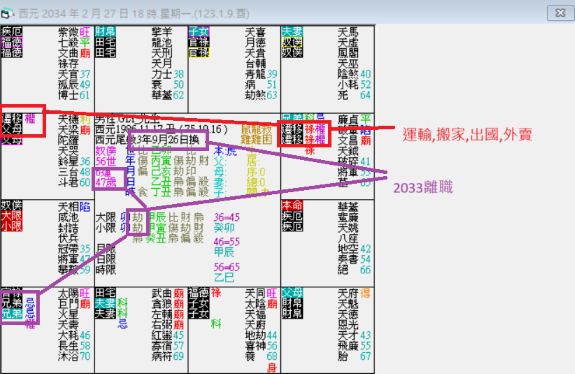Click the 斗君 label with age 60
This screenshot has height=374, width=575.
[x=74, y=183]
